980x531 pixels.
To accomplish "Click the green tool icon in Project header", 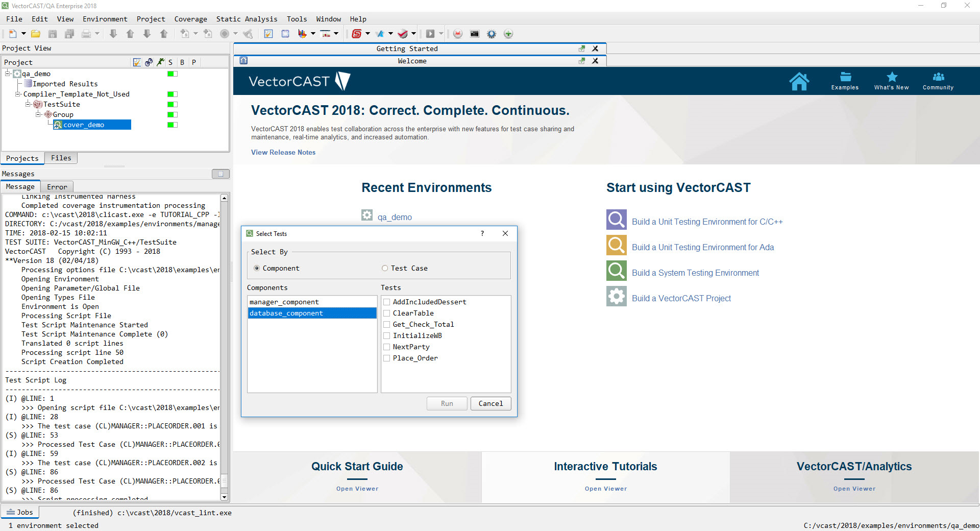I will pos(160,62).
